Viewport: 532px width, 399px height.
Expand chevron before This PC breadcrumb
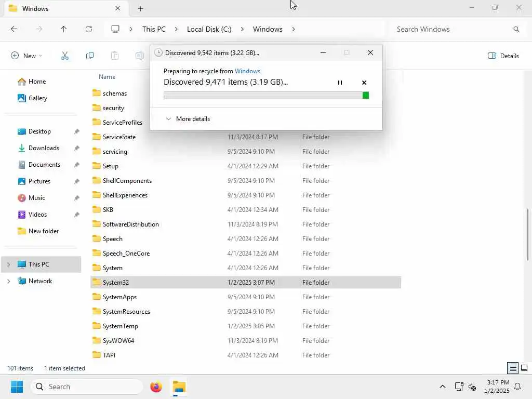(130, 29)
